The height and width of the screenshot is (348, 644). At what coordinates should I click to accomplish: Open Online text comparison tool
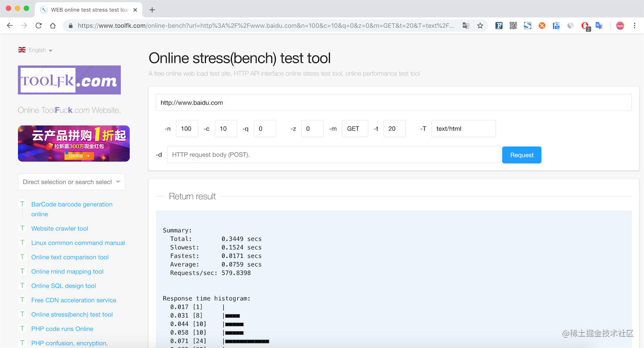click(x=70, y=257)
